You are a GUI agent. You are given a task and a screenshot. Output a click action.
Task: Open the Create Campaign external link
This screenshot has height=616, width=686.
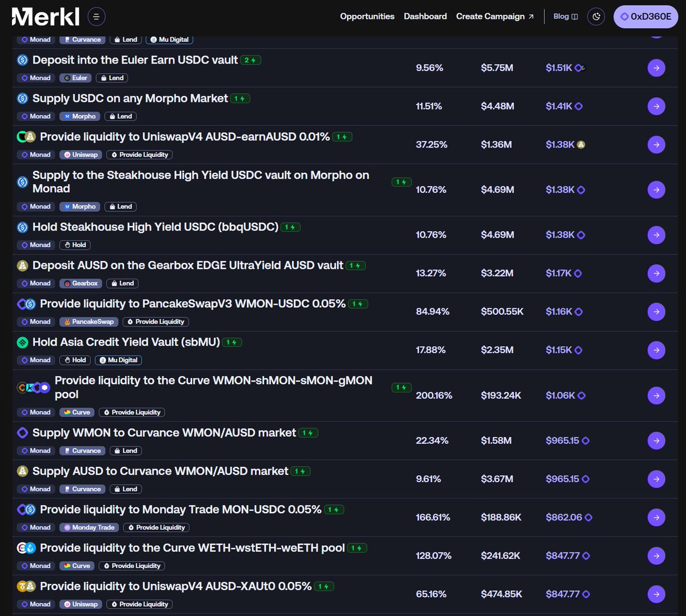[x=494, y=17]
